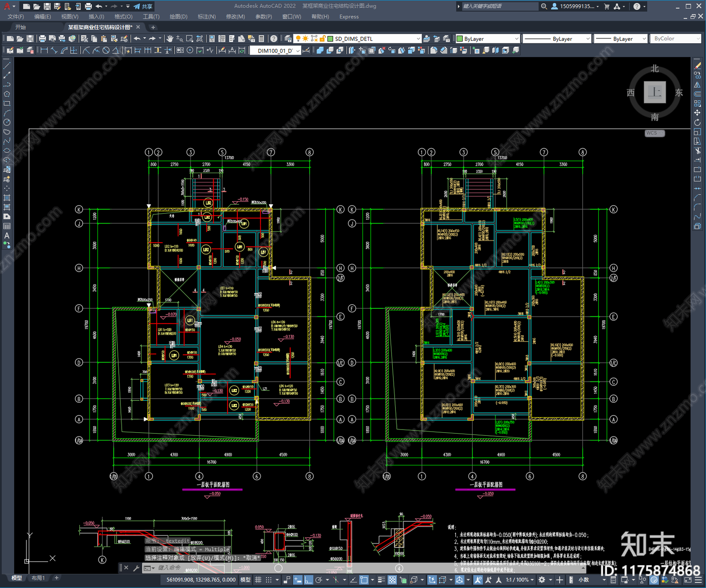Select the Hatch tool in the draw toolbar
Image resolution: width=706 pixels, height=588 pixels.
[7, 198]
